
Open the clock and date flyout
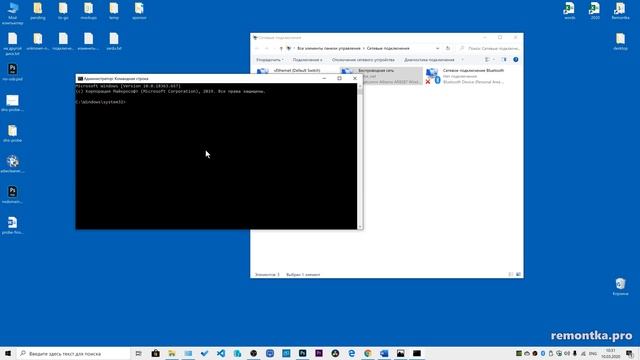(x=611, y=353)
